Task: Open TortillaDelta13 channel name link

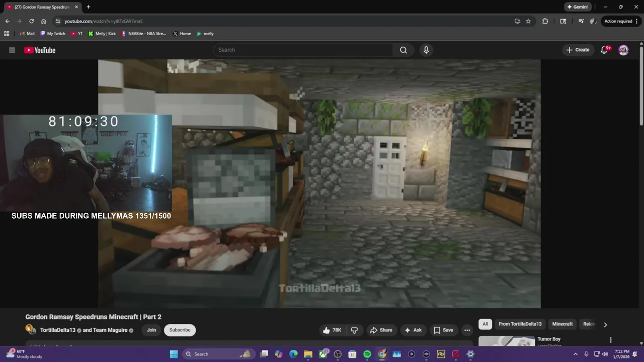Action: pyautogui.click(x=58, y=330)
